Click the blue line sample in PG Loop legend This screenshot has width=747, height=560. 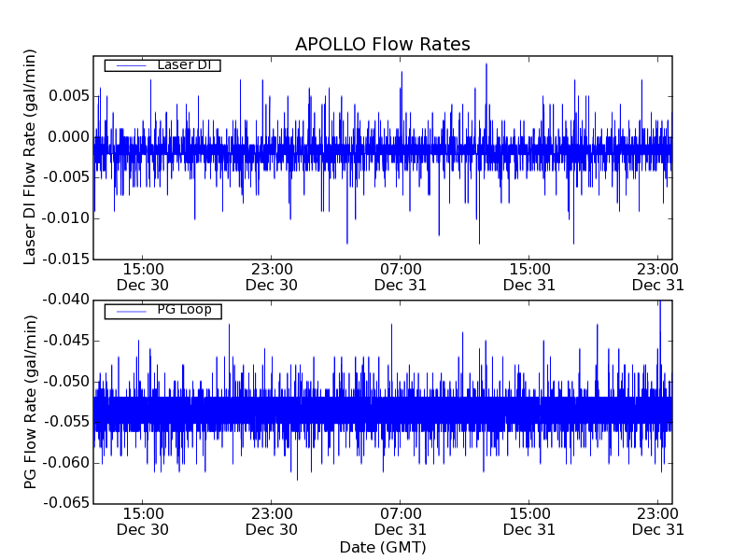[x=132, y=312]
